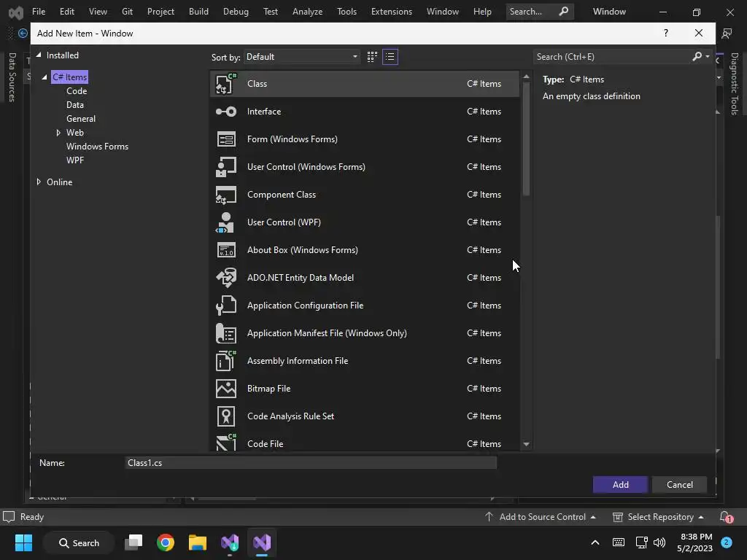Show hidden system tray icons
The width and height of the screenshot is (747, 560).
point(595,542)
